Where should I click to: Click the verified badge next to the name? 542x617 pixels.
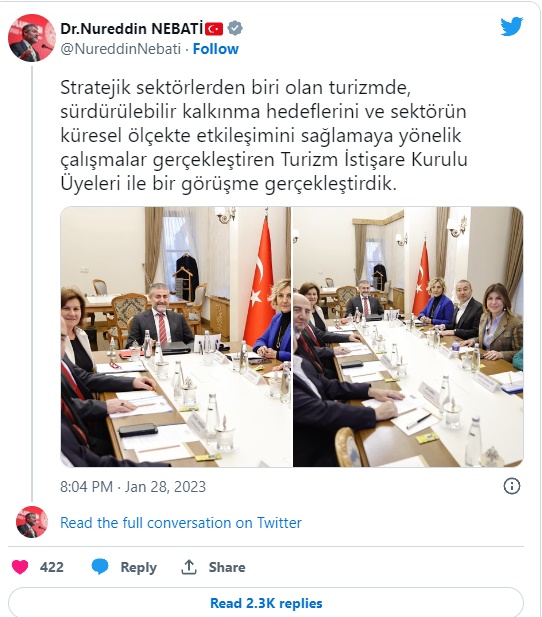[235, 28]
